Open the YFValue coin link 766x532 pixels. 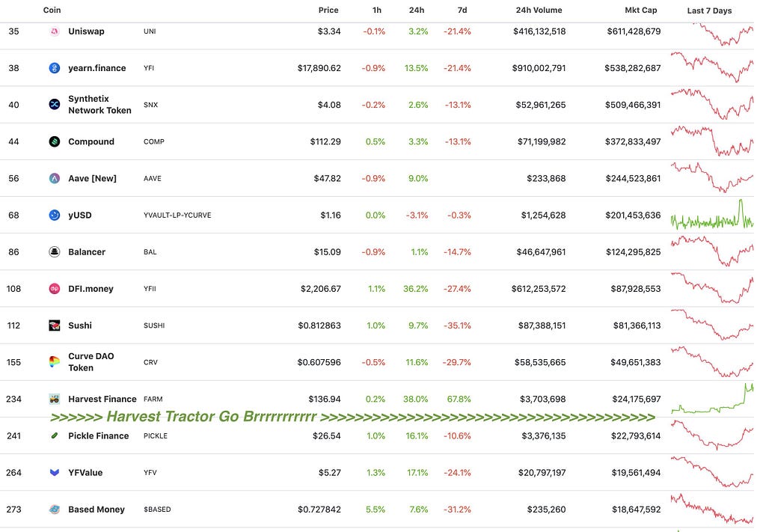85,472
